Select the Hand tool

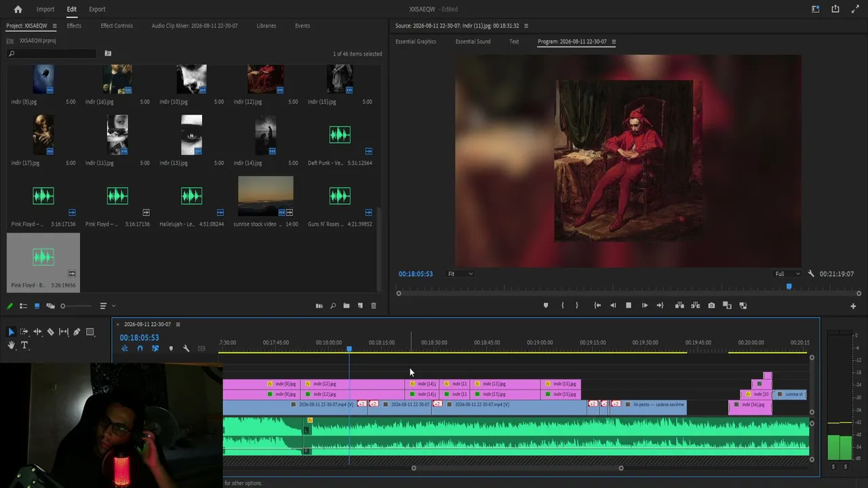pyautogui.click(x=11, y=345)
